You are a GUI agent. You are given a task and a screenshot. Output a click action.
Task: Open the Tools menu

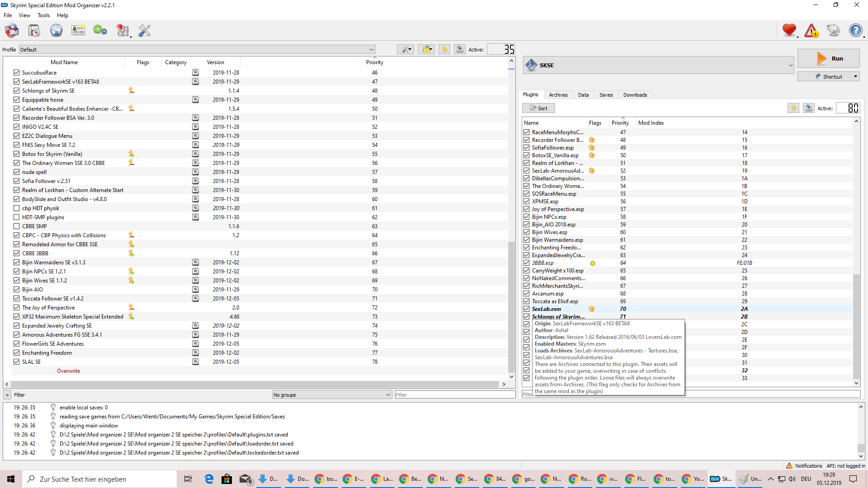click(43, 15)
